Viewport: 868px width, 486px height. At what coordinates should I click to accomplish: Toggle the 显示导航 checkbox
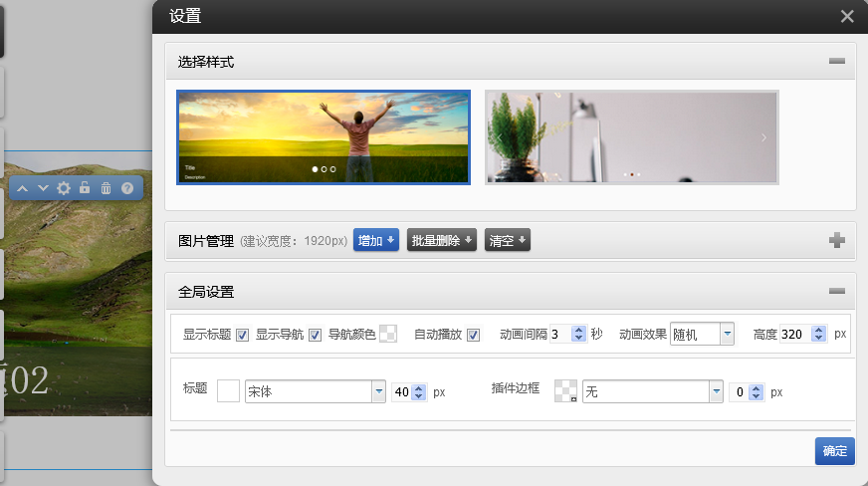[x=315, y=335]
